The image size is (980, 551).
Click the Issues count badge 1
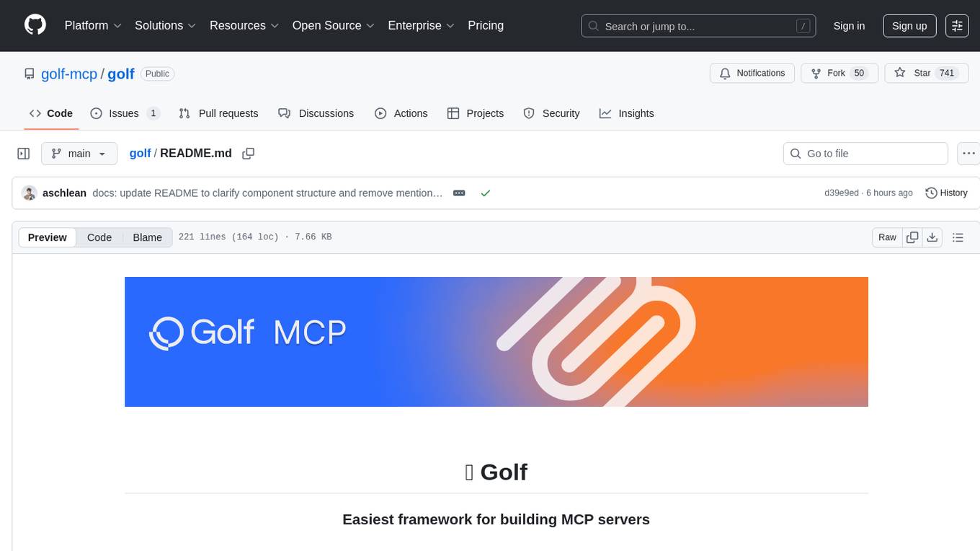pos(153,113)
